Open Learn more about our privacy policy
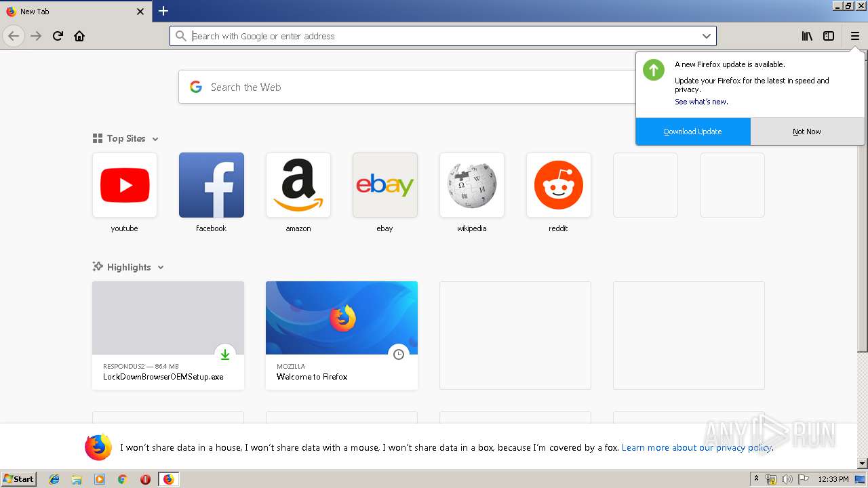 click(696, 447)
